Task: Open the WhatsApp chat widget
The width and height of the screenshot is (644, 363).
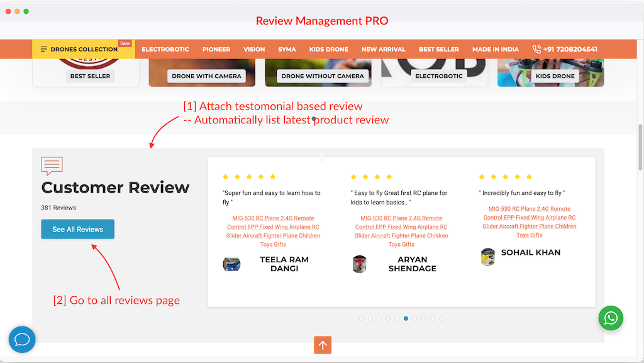Action: click(610, 318)
